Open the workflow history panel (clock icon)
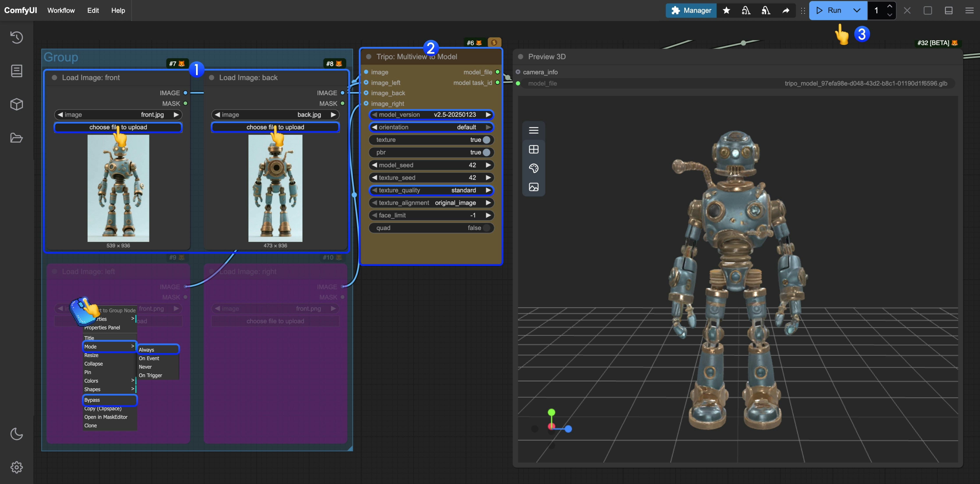The width and height of the screenshot is (980, 484). click(16, 37)
